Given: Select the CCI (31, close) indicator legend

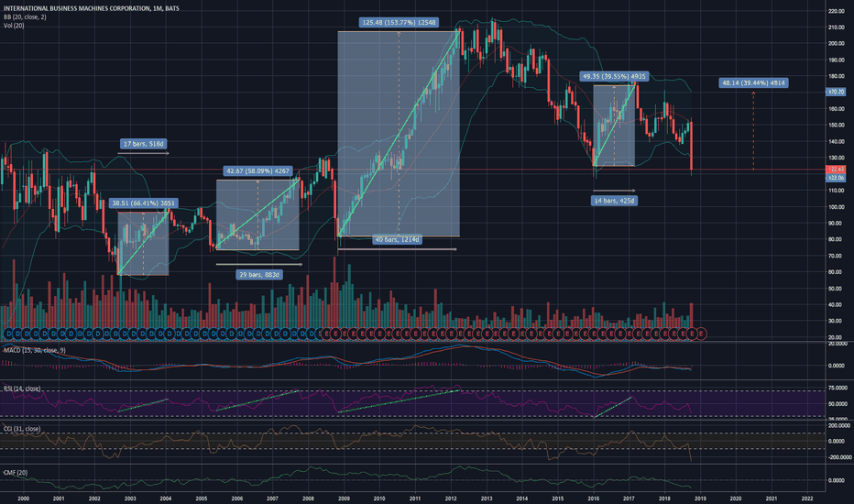Looking at the screenshot, I should tap(22, 429).
